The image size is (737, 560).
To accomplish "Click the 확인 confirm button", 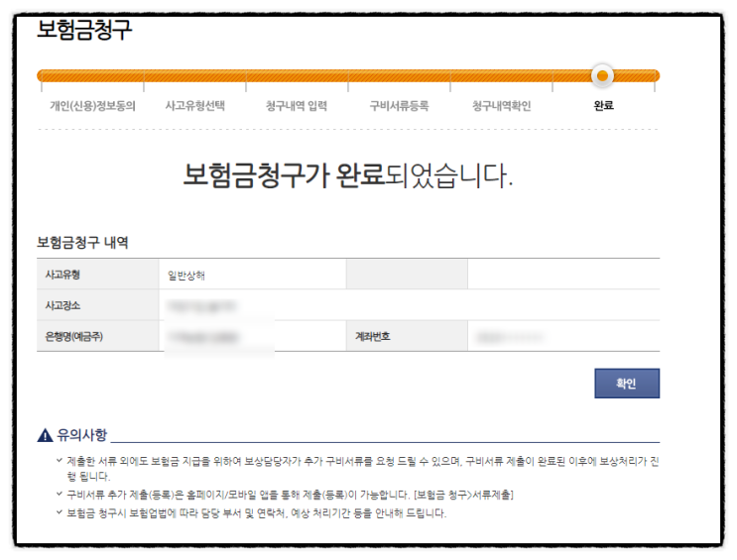I will [x=627, y=383].
